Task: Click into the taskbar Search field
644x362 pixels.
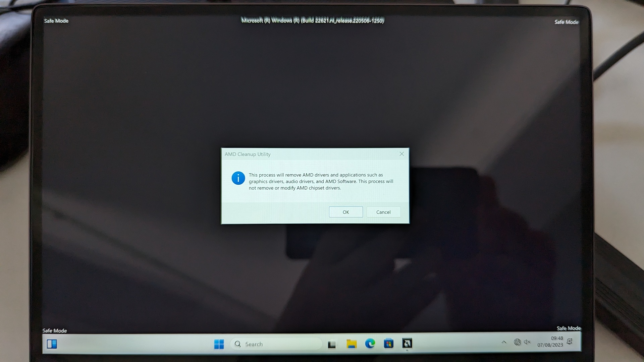Action: [x=276, y=344]
